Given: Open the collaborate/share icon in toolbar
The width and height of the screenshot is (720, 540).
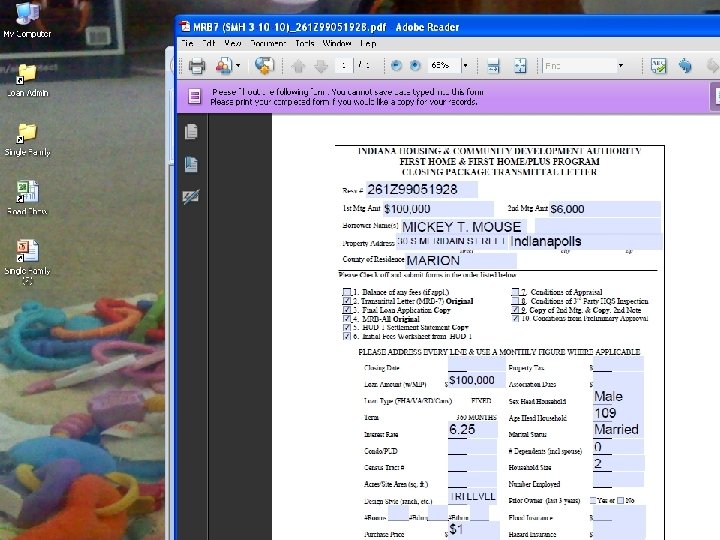Looking at the screenshot, I should 224,66.
